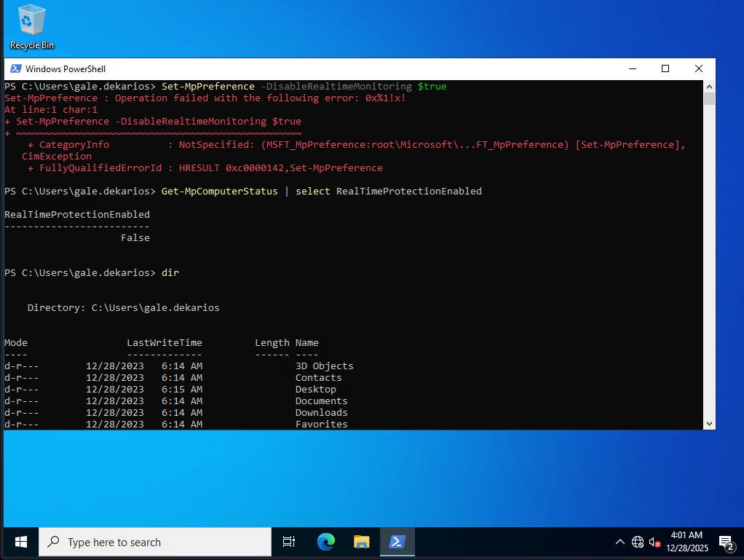Open File Explorer from the taskbar
This screenshot has width=744, height=560.
coord(362,542)
